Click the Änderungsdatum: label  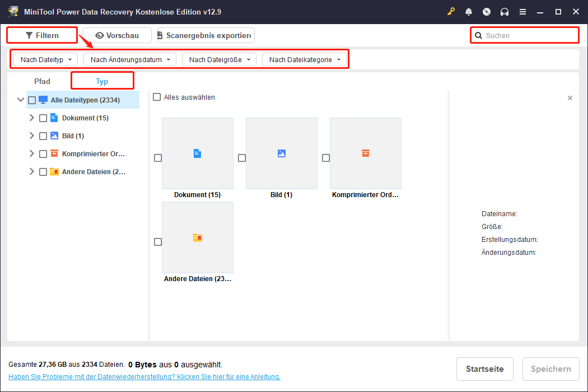click(509, 253)
